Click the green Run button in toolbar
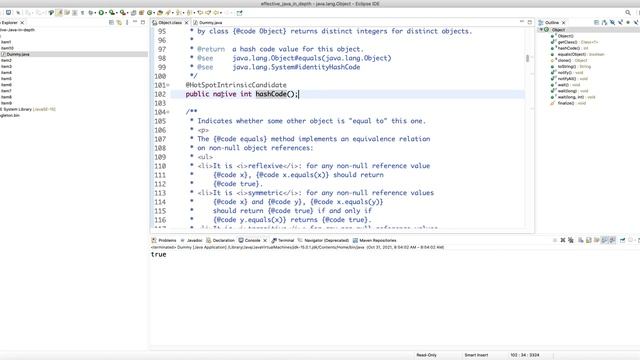This screenshot has width=640, height=360. (x=101, y=13)
